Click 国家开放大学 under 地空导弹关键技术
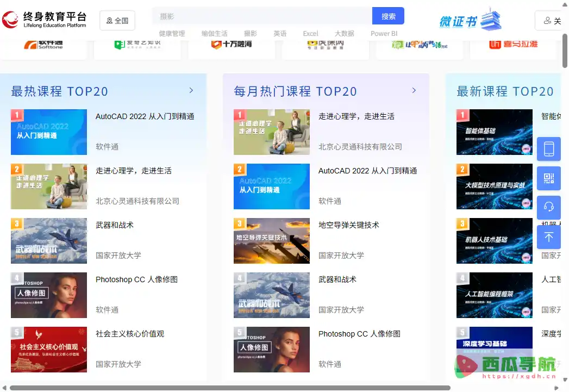Screen dimensions: 569x392 [x=341, y=256]
